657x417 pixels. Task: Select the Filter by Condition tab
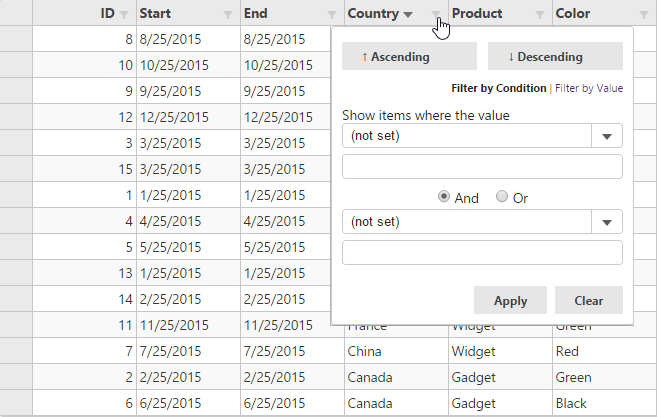(498, 88)
